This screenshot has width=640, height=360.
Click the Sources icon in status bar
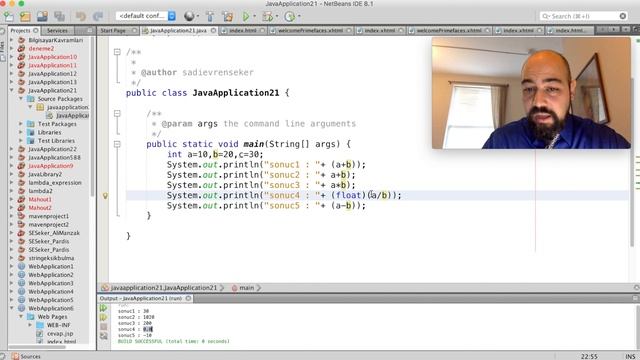point(15,356)
